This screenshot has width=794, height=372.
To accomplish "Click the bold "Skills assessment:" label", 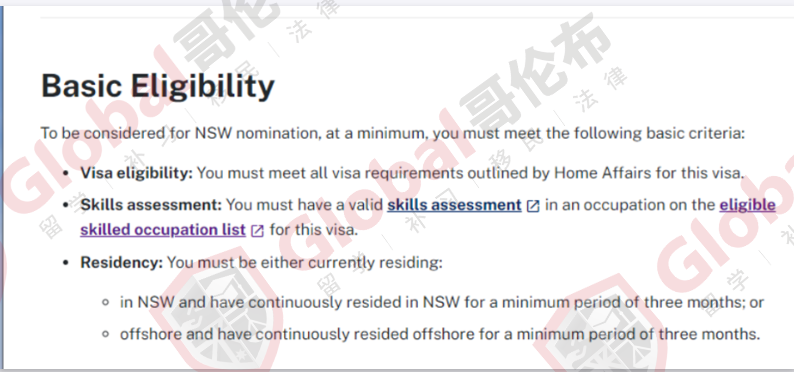I will [151, 205].
